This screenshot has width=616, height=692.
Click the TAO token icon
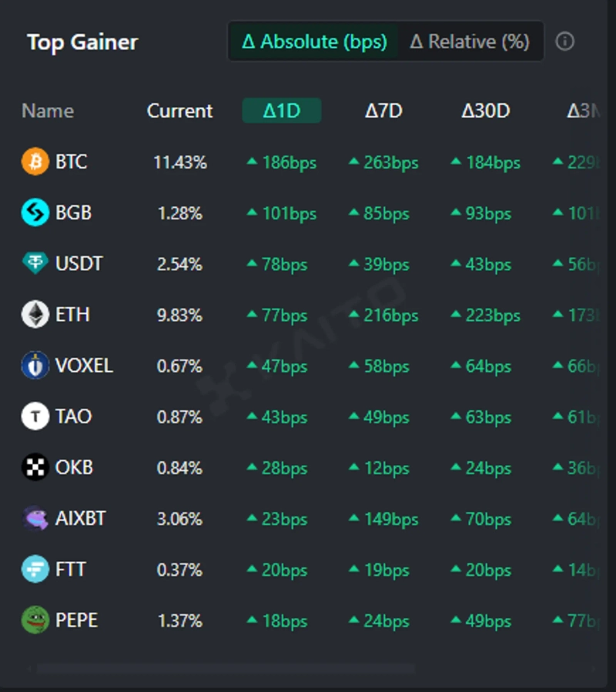pyautogui.click(x=35, y=416)
